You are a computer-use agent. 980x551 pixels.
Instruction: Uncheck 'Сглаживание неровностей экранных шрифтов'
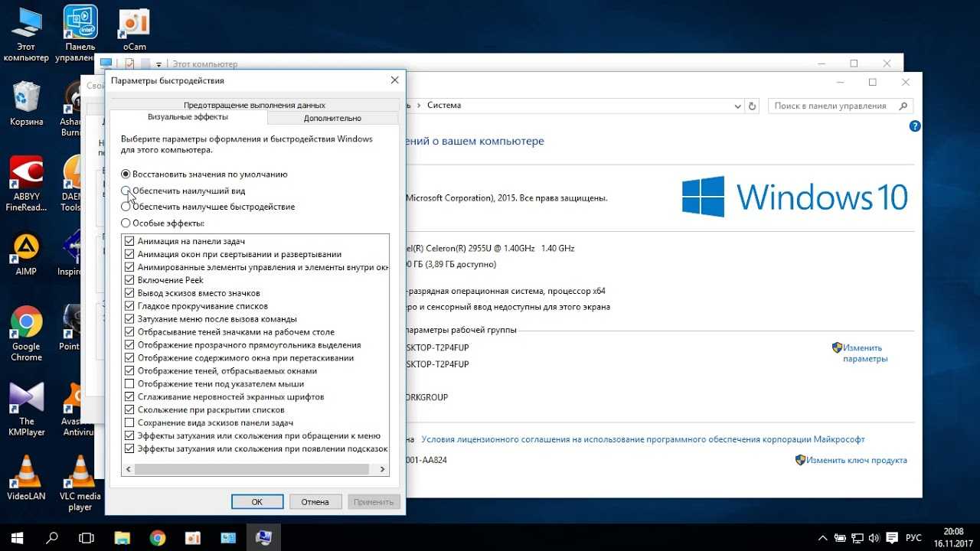click(x=129, y=396)
